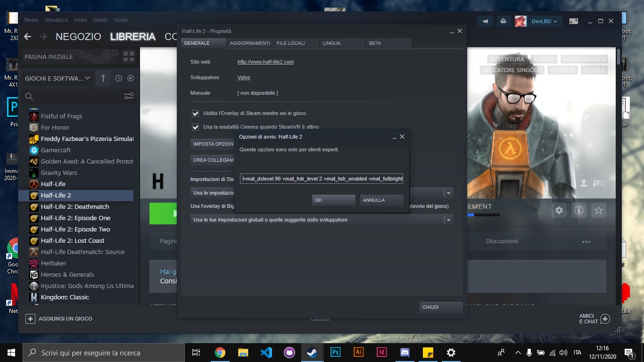Image resolution: width=644 pixels, height=362 pixels.
Task: Select the Generale tab
Action: click(x=204, y=43)
